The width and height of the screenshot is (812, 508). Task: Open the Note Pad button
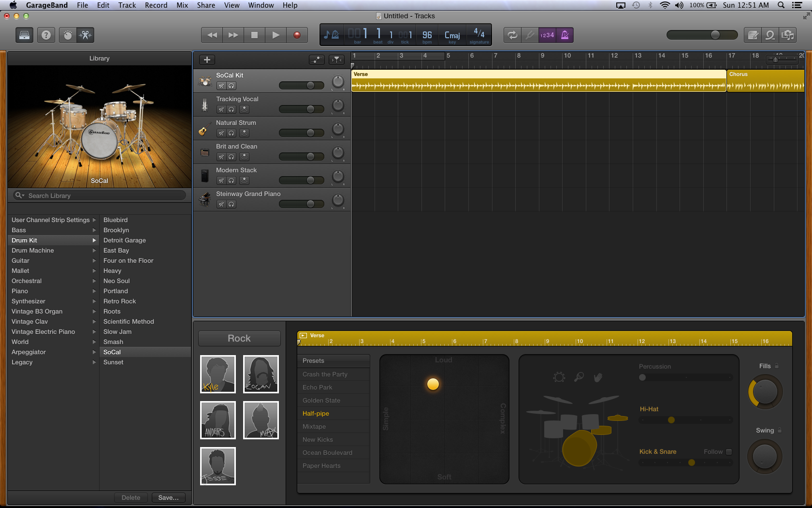[x=753, y=35]
